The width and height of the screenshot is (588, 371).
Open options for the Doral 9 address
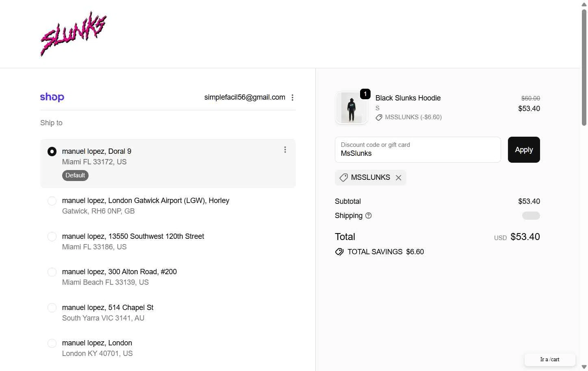[x=285, y=150]
